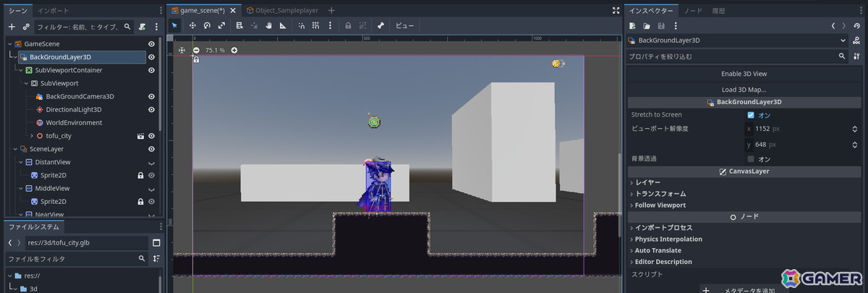Image resolution: width=868 pixels, height=293 pixels.
Task: Toggle visibility of BackGroundCamera3D node
Action: tap(152, 96)
